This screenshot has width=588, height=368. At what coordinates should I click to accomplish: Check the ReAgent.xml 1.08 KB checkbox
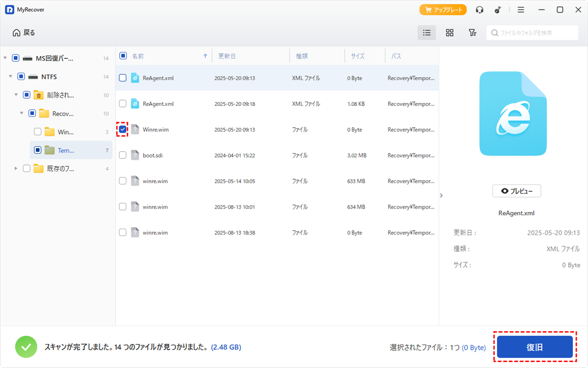click(123, 104)
